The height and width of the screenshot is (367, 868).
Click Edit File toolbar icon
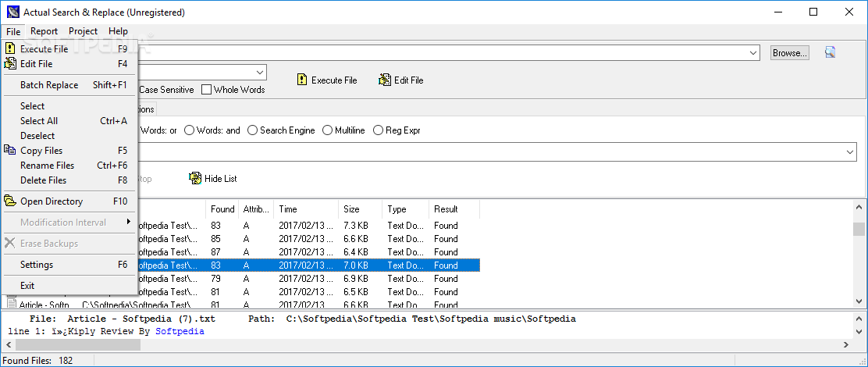[x=385, y=80]
